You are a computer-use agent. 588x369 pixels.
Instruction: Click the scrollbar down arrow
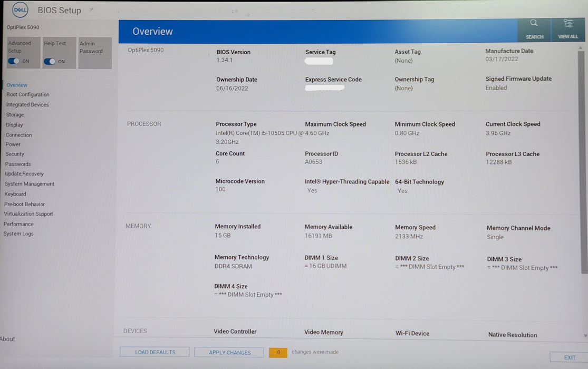[585, 336]
